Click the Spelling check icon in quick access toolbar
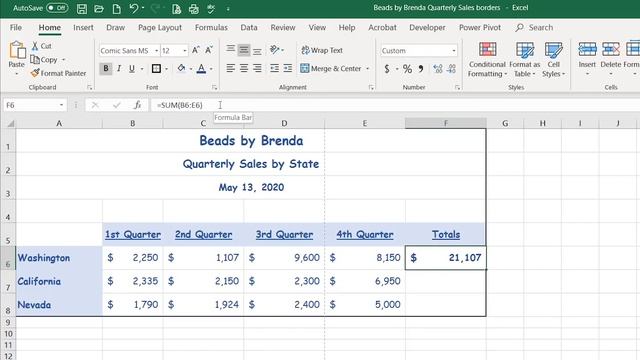Viewport: 640px width, 360px height. click(x=211, y=9)
